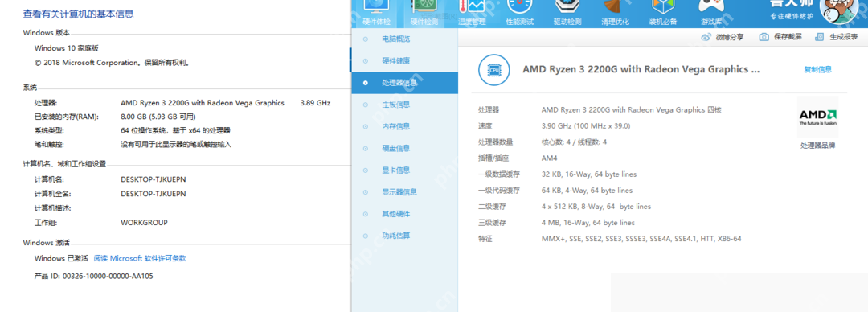This screenshot has width=868, height=312.
Task: Click the WORKGROUP value
Action: (144, 223)
